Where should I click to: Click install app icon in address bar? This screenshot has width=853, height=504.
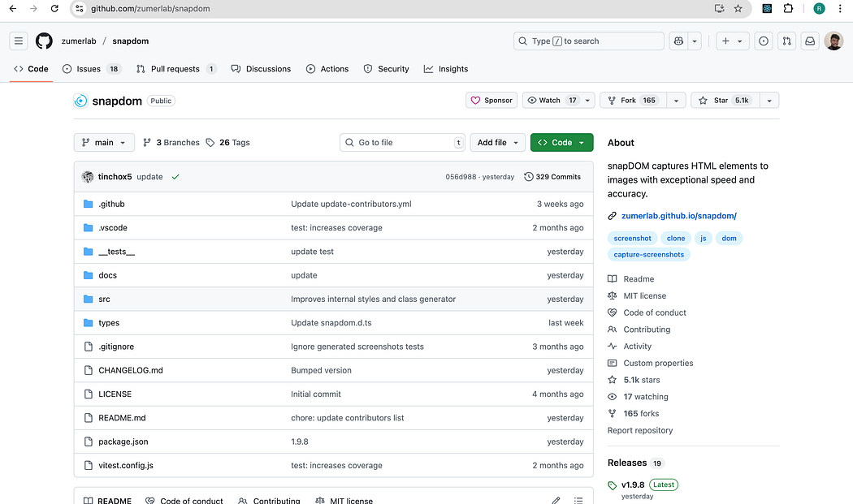click(719, 9)
